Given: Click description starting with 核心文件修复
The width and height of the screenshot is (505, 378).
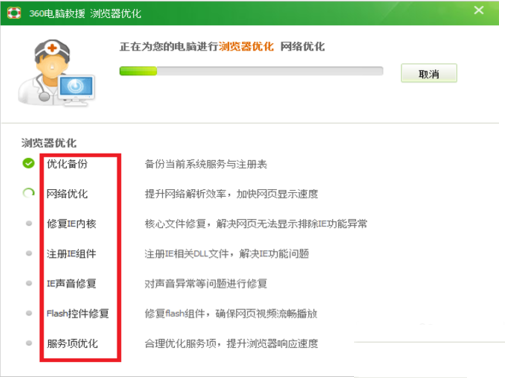Looking at the screenshot, I should click(256, 224).
